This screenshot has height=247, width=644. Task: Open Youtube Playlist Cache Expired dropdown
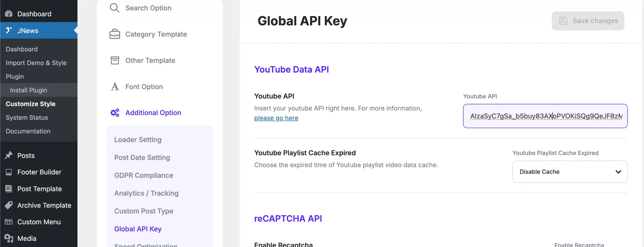tap(570, 172)
